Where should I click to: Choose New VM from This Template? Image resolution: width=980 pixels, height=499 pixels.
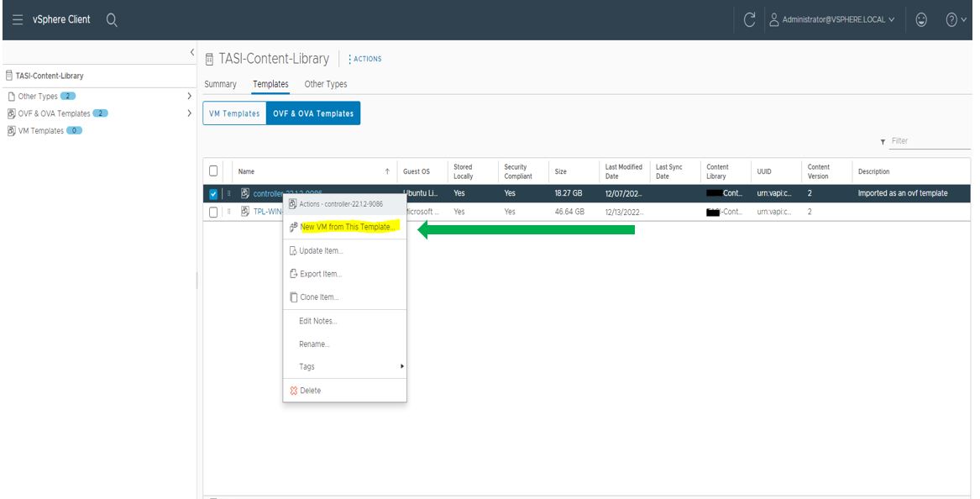(348, 227)
